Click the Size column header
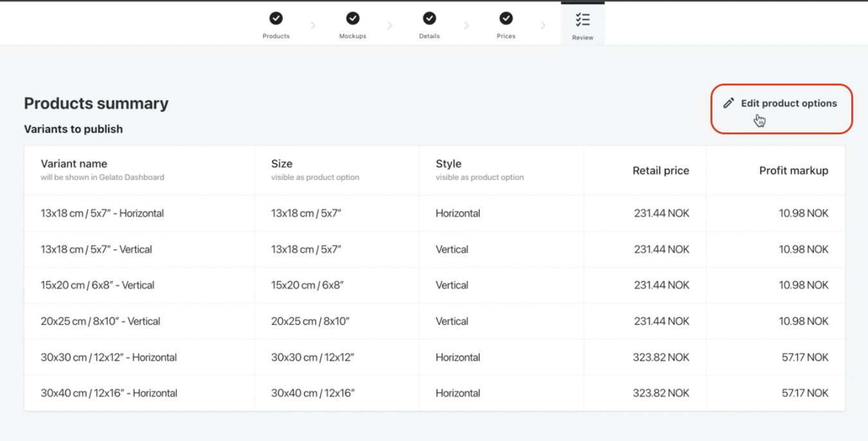The image size is (868, 441). [282, 163]
